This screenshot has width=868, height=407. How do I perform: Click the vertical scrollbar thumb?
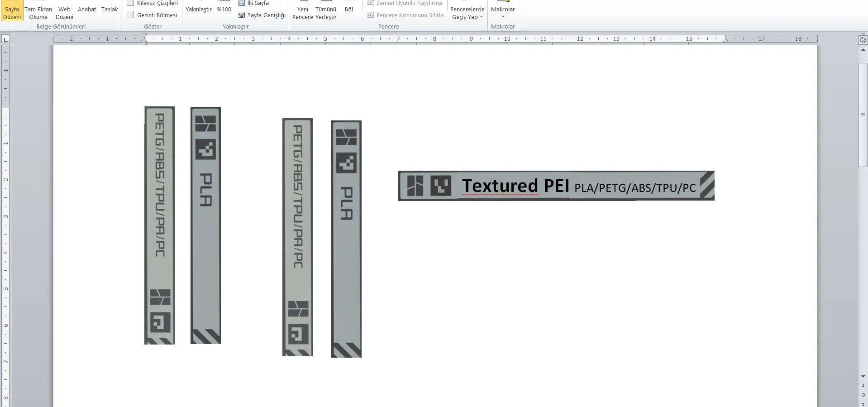(x=863, y=115)
